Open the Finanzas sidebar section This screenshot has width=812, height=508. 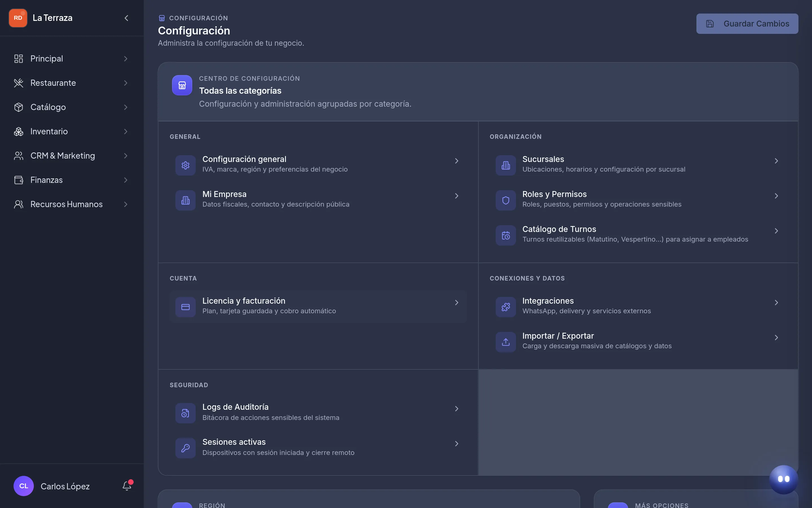(71, 180)
